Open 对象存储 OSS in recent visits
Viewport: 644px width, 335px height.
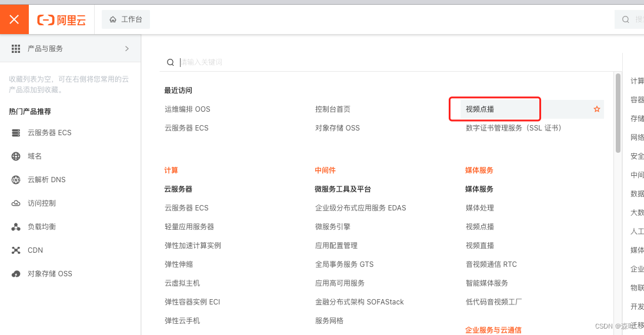pyautogui.click(x=337, y=128)
